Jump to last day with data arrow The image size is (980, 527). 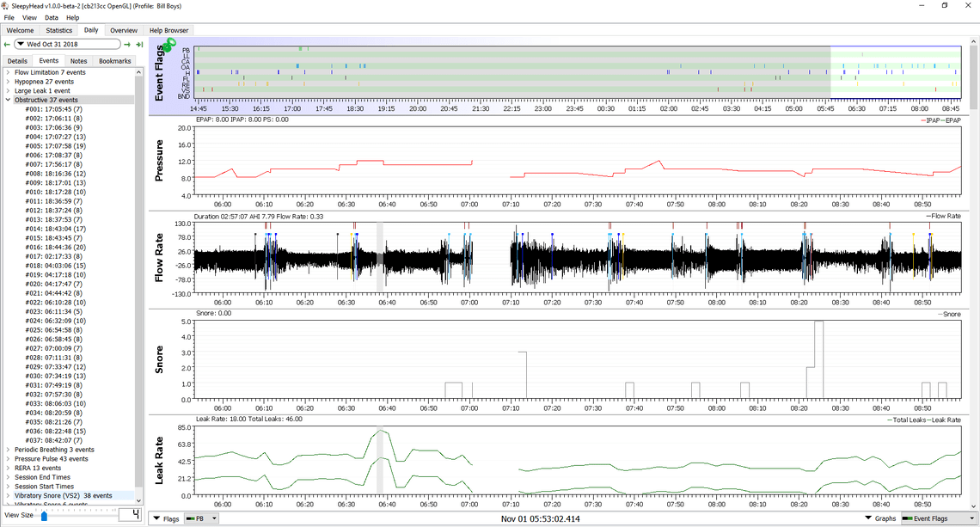coord(139,45)
